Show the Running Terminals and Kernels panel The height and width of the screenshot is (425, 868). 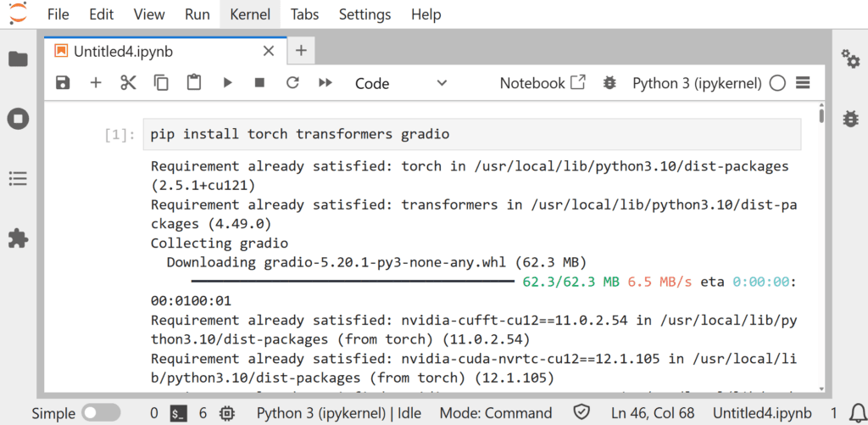(18, 119)
